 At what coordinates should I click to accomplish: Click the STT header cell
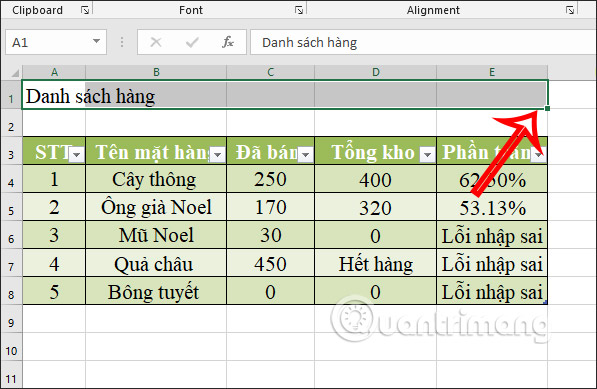tap(54, 151)
